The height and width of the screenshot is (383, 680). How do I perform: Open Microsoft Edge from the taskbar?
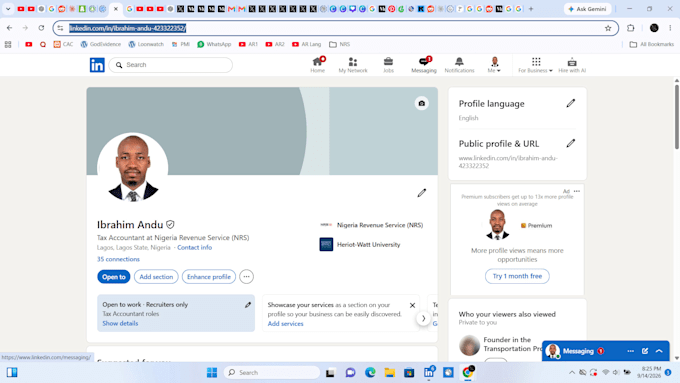tap(370, 372)
